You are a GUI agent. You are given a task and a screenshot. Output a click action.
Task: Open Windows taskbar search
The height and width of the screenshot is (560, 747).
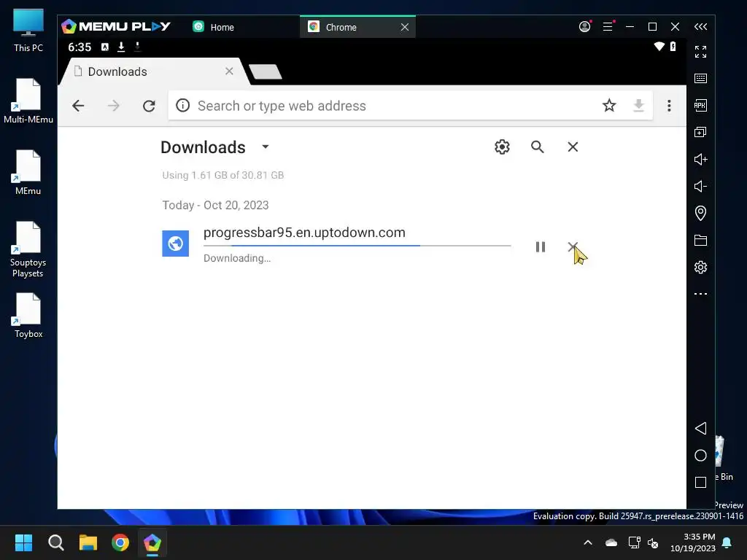55,542
